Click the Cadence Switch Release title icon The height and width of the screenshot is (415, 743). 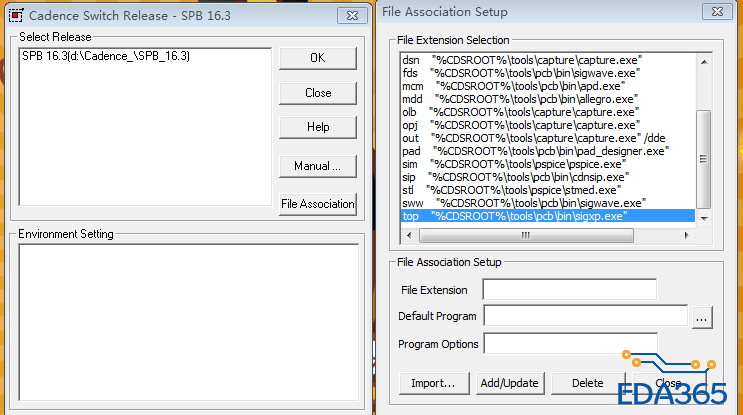pos(16,15)
